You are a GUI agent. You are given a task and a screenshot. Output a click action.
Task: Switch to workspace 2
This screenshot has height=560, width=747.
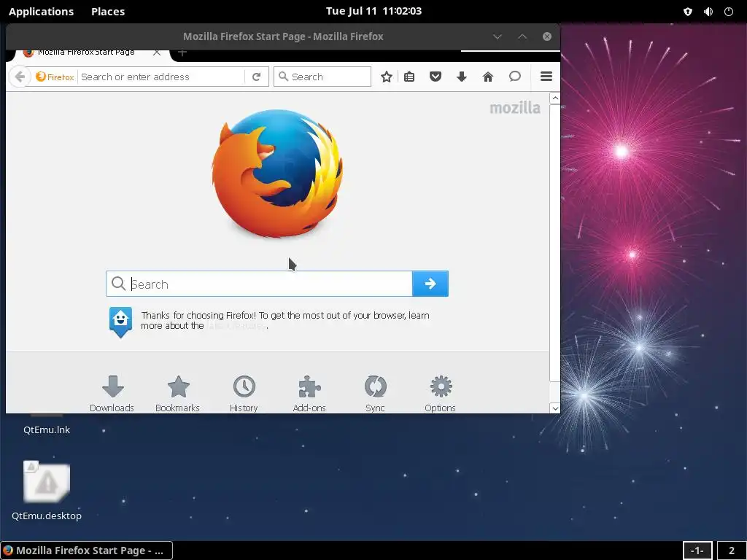click(x=731, y=551)
